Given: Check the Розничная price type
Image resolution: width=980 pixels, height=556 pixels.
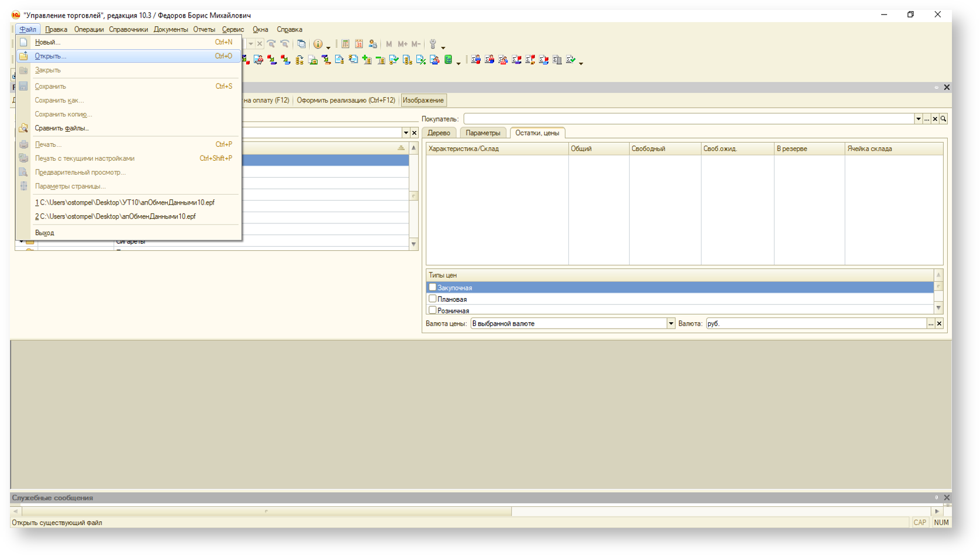Looking at the screenshot, I should [433, 310].
